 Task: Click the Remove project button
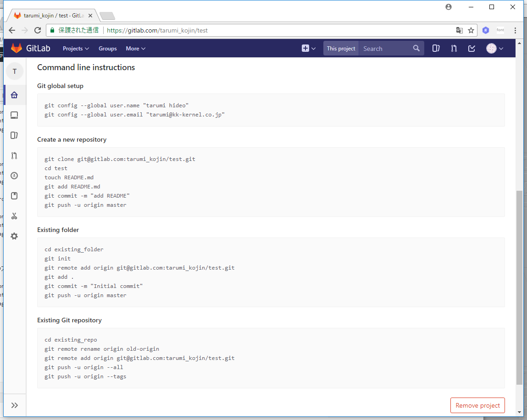coord(477,405)
